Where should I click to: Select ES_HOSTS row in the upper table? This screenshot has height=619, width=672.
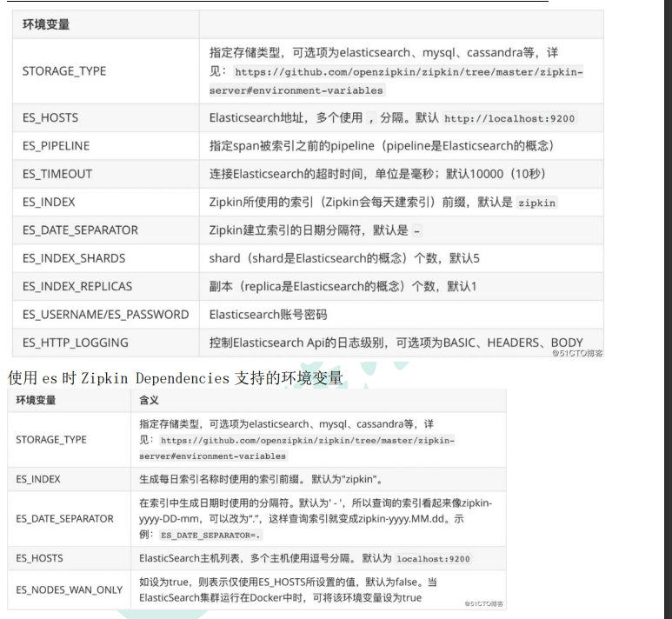pos(308,118)
